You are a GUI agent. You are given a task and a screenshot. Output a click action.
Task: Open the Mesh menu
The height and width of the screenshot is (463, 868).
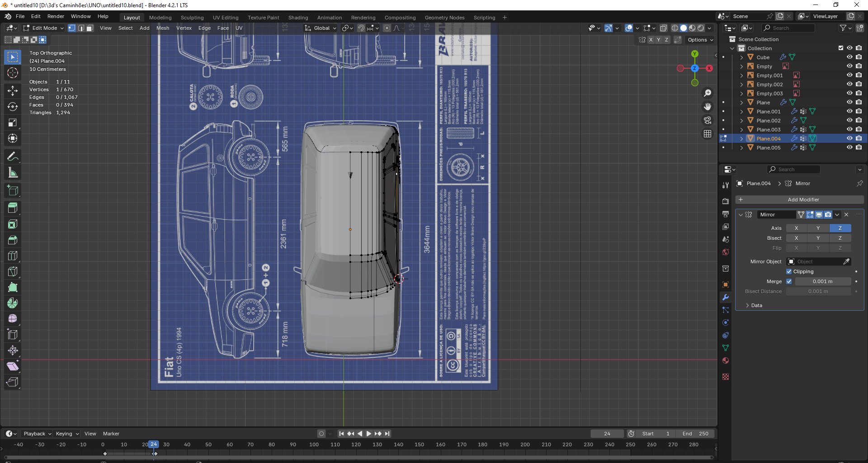[163, 28]
